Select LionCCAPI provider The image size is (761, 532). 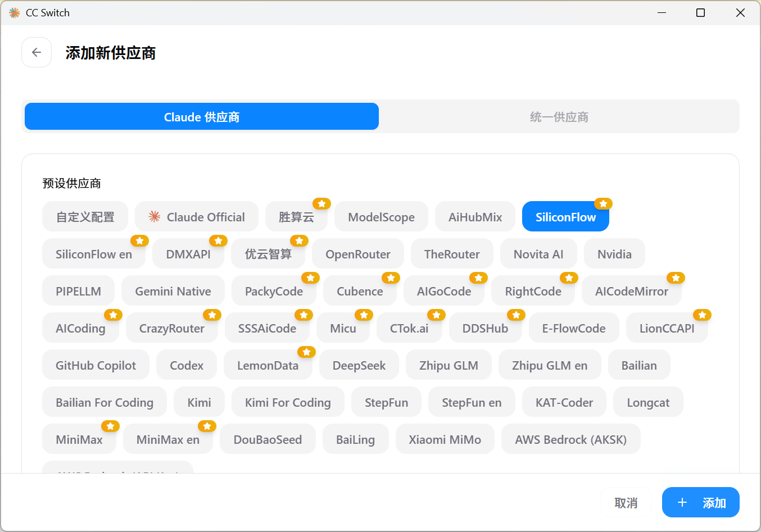pos(667,328)
